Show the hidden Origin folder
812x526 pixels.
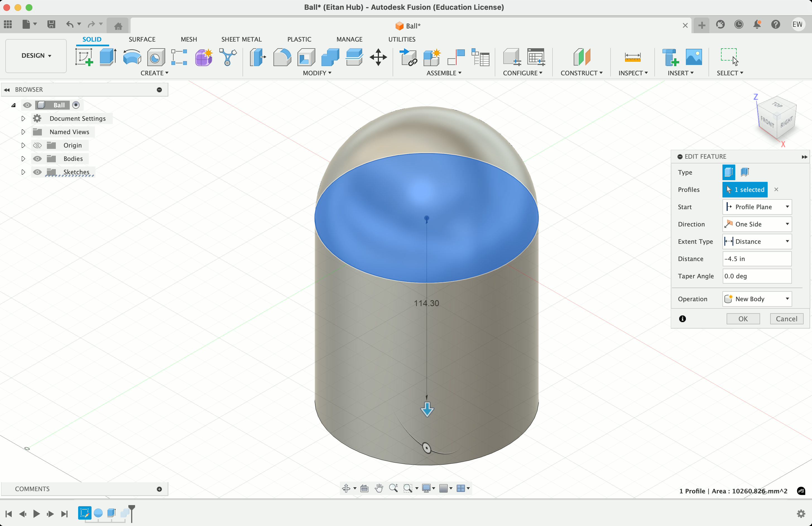point(37,145)
